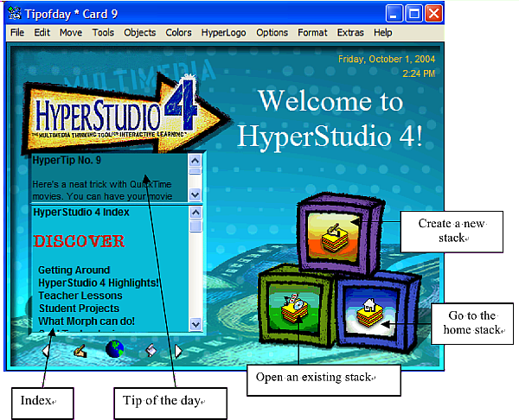Open the Edit menu
Image resolution: width=519 pixels, height=420 pixels.
click(42, 33)
